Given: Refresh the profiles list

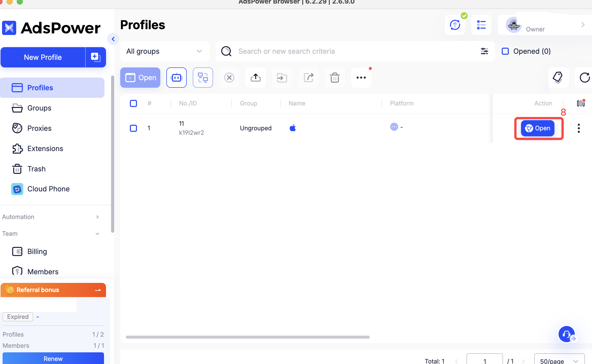Looking at the screenshot, I should (x=584, y=78).
